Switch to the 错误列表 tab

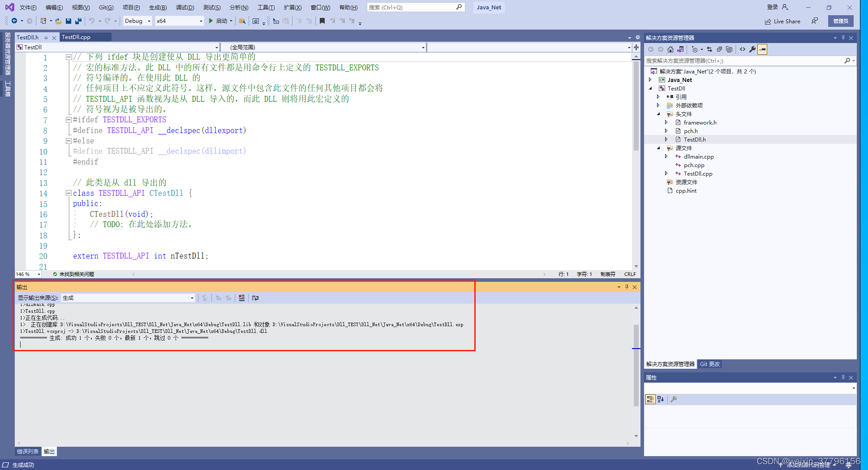click(x=28, y=452)
